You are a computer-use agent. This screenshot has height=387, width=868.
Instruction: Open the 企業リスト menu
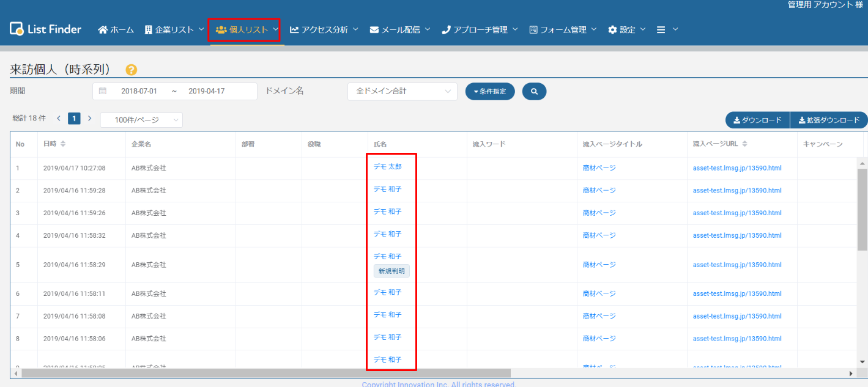(174, 29)
